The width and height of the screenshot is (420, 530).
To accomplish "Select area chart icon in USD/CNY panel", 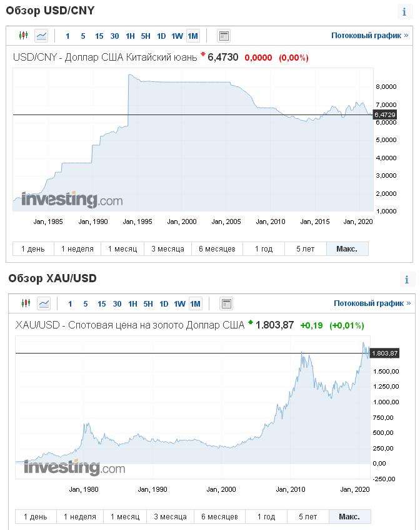I will coord(41,36).
